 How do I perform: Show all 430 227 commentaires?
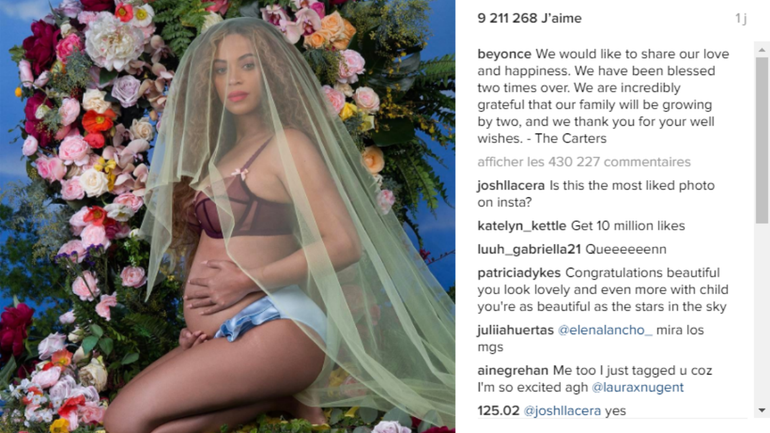coord(584,162)
